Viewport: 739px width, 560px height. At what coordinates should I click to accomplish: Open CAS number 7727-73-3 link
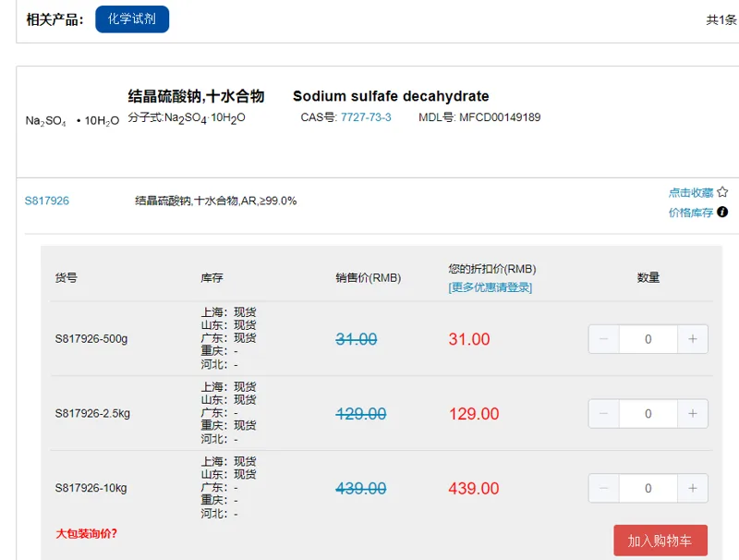coord(366,117)
